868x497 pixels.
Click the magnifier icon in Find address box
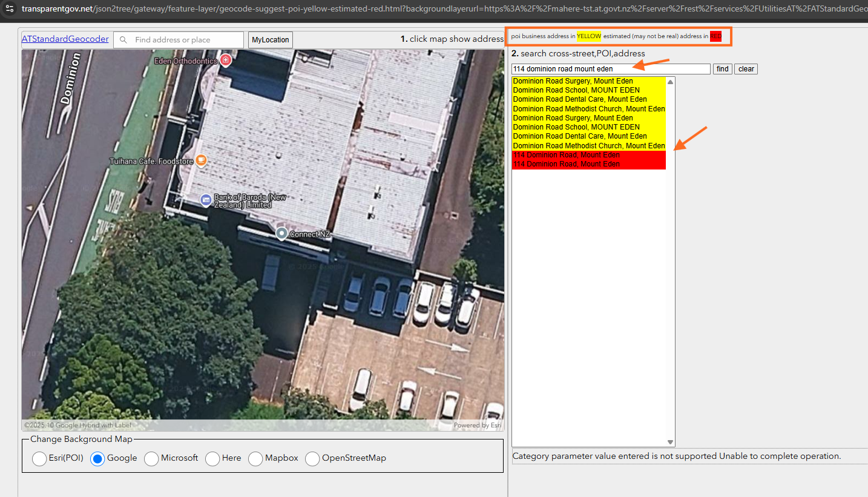[x=124, y=40]
